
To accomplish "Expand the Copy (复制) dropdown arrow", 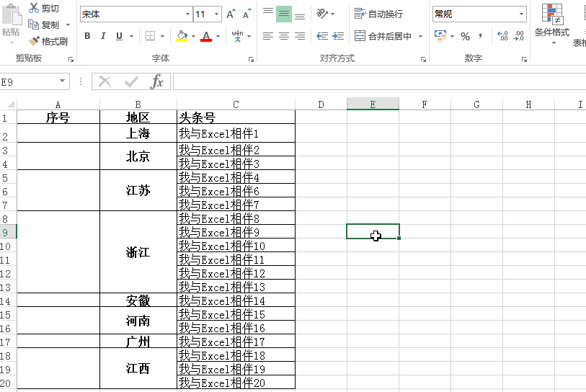I will (68, 25).
